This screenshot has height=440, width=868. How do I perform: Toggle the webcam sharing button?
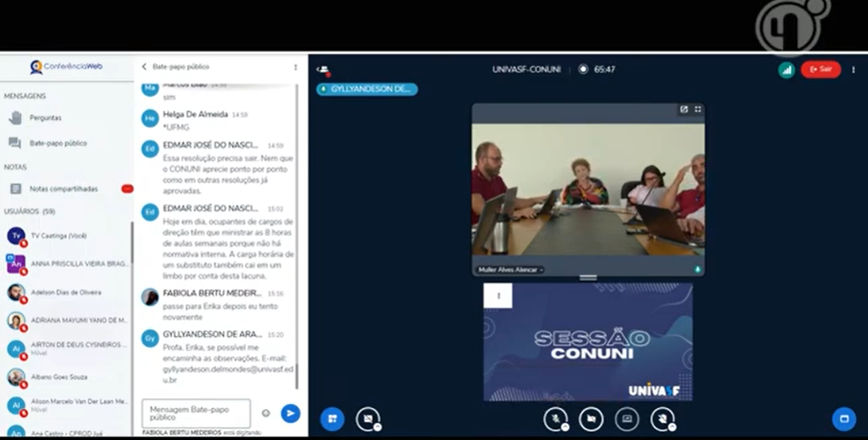click(x=591, y=418)
